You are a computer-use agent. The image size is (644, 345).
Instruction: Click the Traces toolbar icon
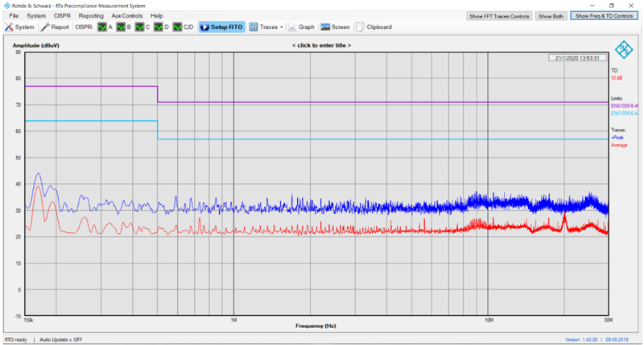254,27
